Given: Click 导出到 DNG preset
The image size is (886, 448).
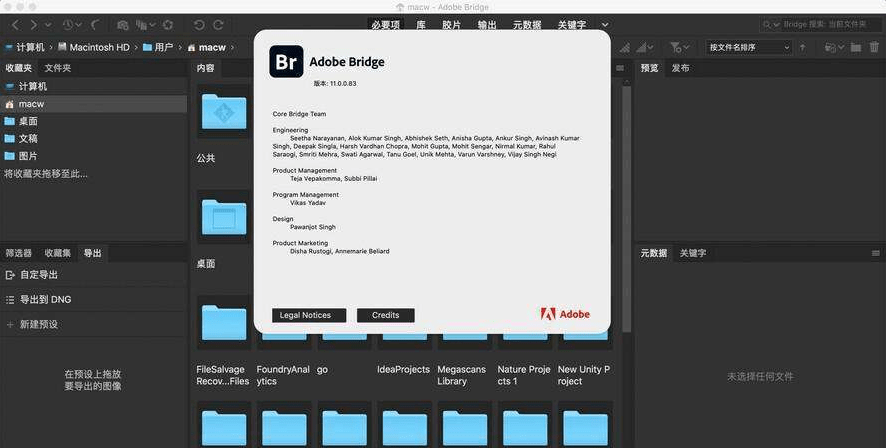Looking at the screenshot, I should coord(93,299).
